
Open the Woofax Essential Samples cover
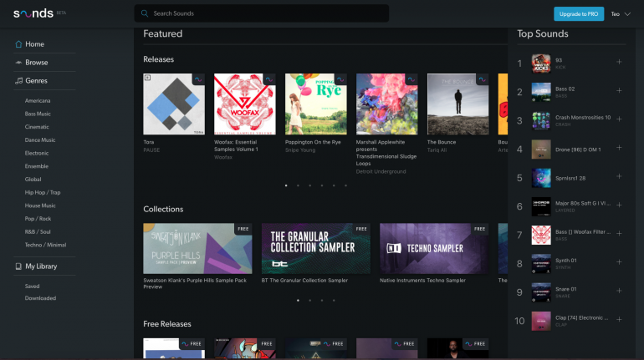point(245,104)
